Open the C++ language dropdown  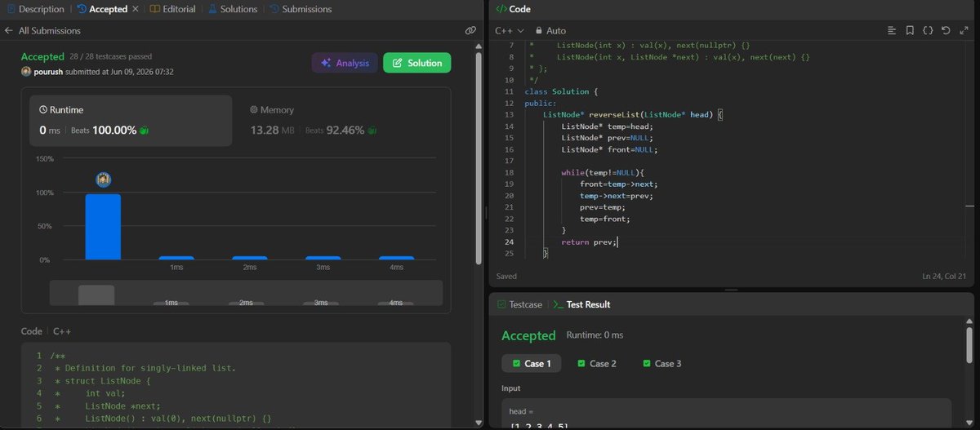coord(510,30)
